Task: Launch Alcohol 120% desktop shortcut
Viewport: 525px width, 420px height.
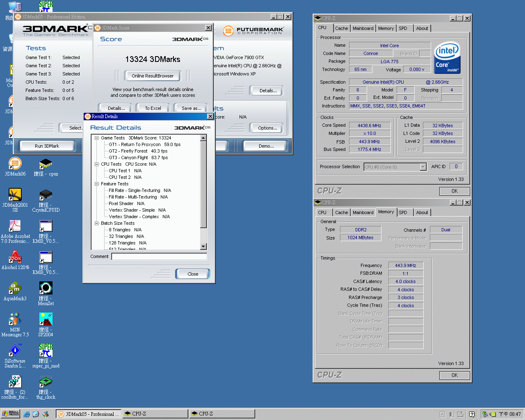Action: (x=15, y=257)
